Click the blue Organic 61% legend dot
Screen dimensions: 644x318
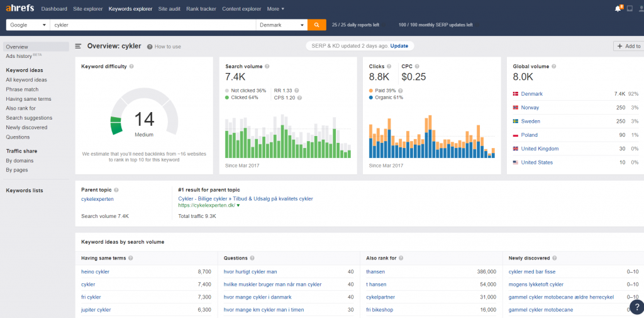click(x=371, y=98)
